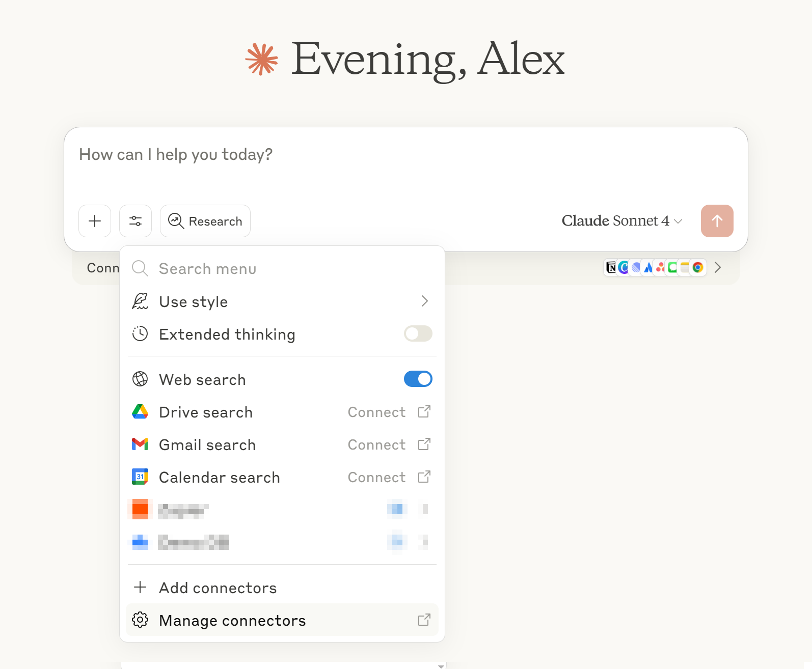The image size is (812, 669).
Task: Click the Notion connector icon
Action: click(611, 267)
